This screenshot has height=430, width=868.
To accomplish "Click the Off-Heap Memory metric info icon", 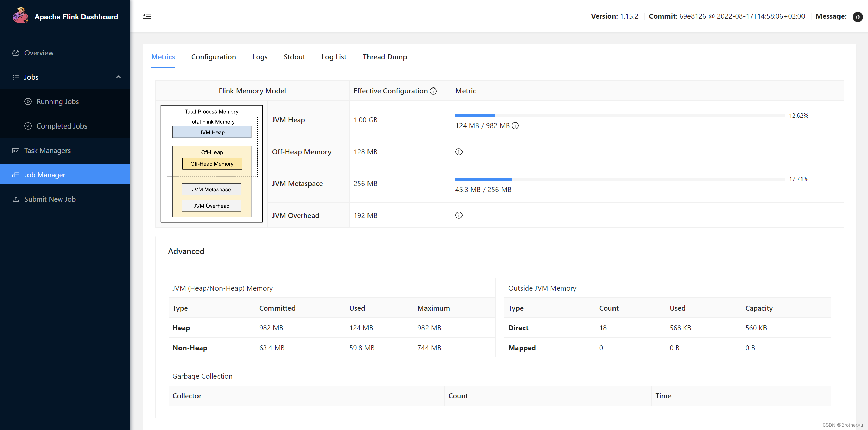I will click(x=459, y=152).
